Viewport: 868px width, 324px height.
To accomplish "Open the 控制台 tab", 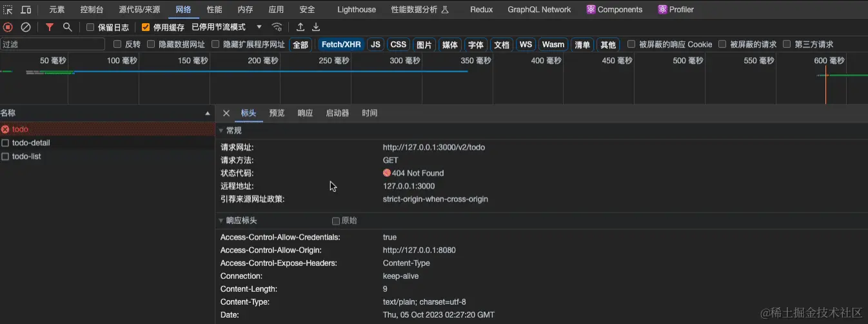I will point(92,10).
